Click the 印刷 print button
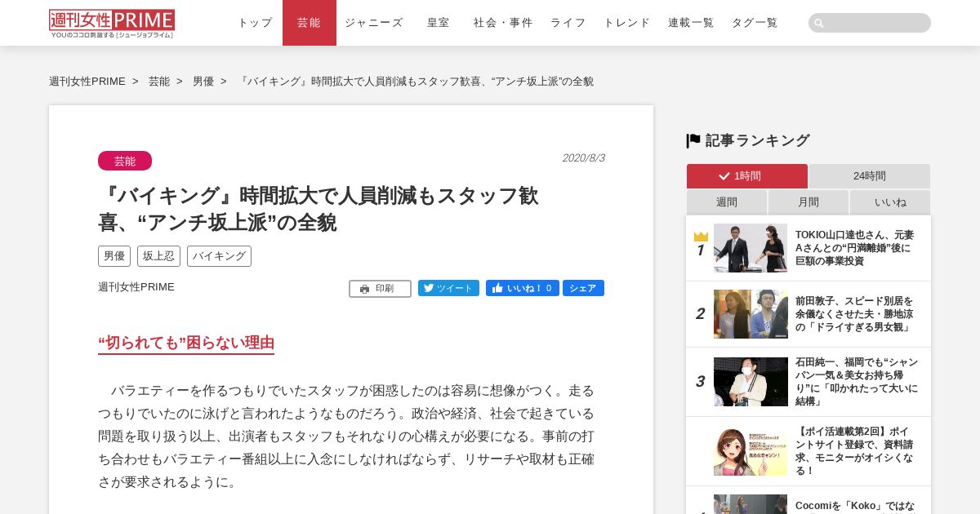The height and width of the screenshot is (514, 980). pyautogui.click(x=380, y=289)
